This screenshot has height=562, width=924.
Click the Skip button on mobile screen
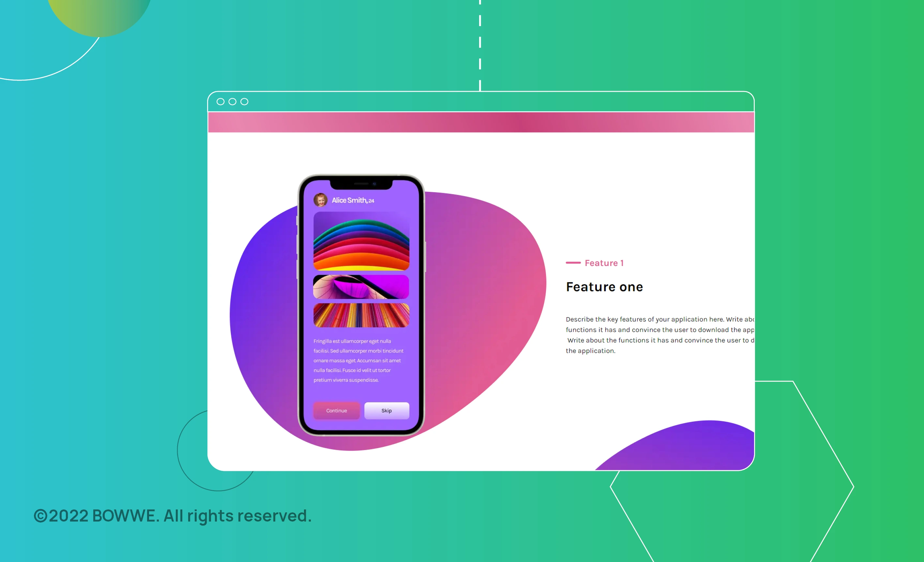point(387,411)
